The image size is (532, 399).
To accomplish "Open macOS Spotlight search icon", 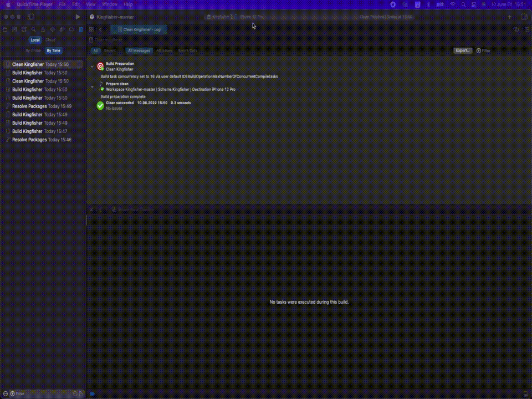I will click(463, 4).
